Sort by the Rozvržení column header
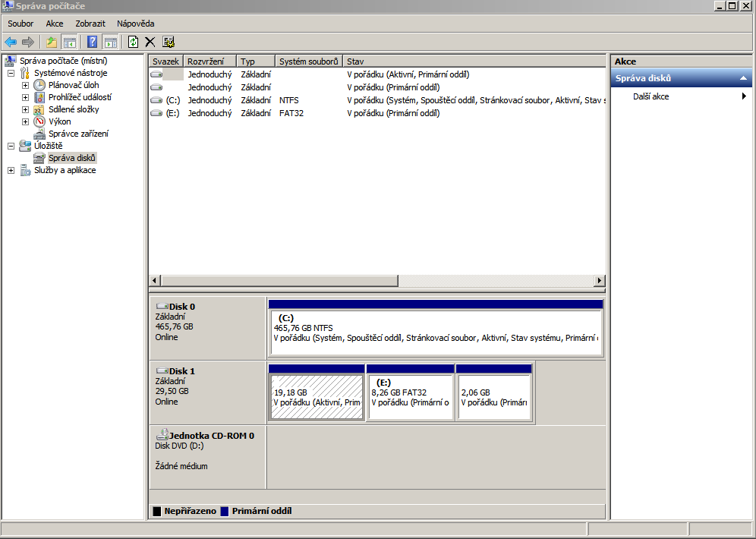The width and height of the screenshot is (756, 539). point(209,61)
